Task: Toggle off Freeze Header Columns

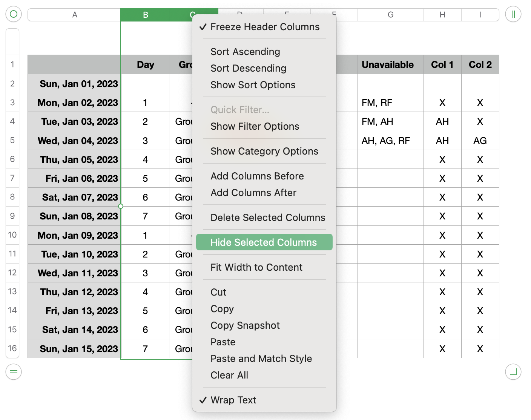Action: click(265, 27)
